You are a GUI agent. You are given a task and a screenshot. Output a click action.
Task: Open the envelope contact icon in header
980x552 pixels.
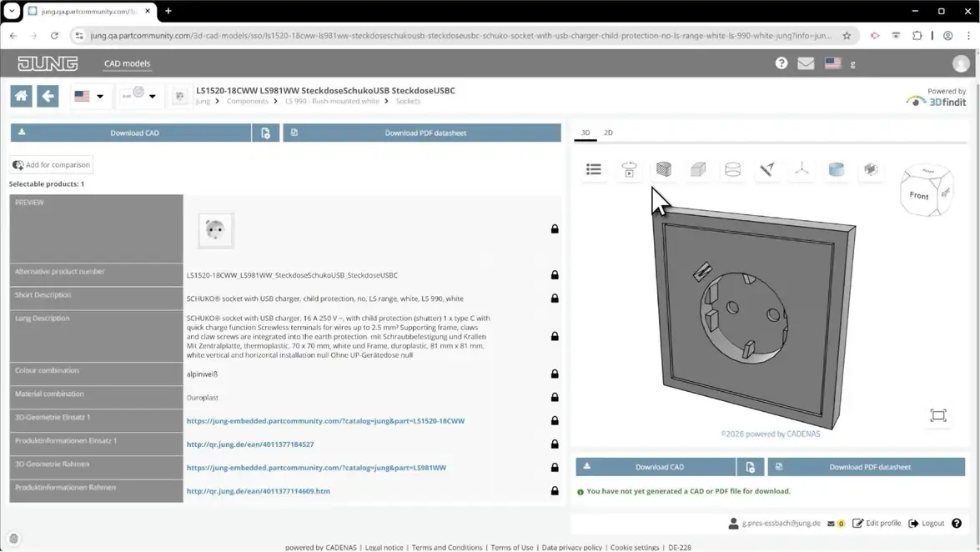point(806,63)
